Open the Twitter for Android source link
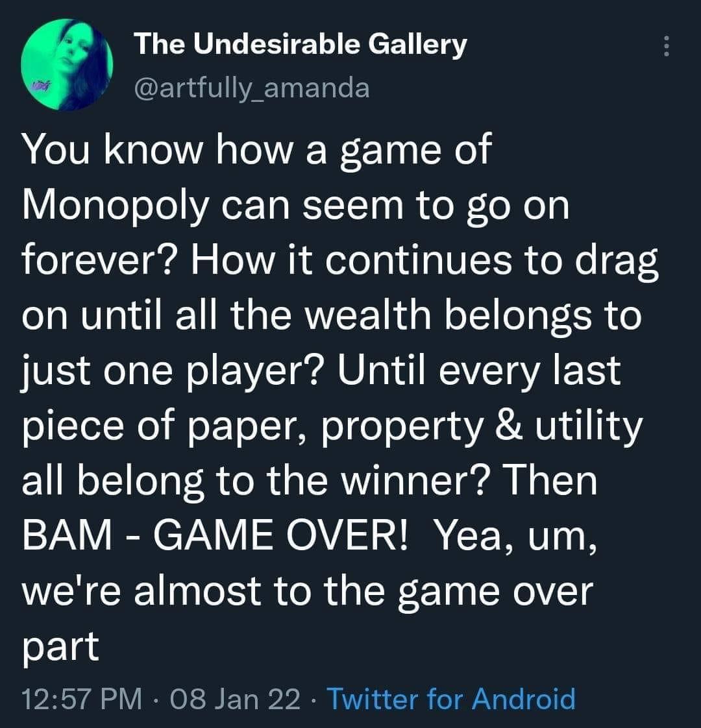Viewport: 701px width, 728px height. pos(450,699)
